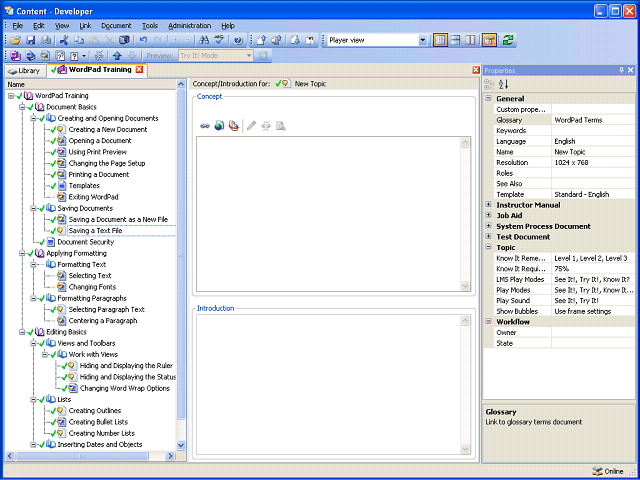
Task: Click the Save floppy disk icon
Action: click(31, 40)
